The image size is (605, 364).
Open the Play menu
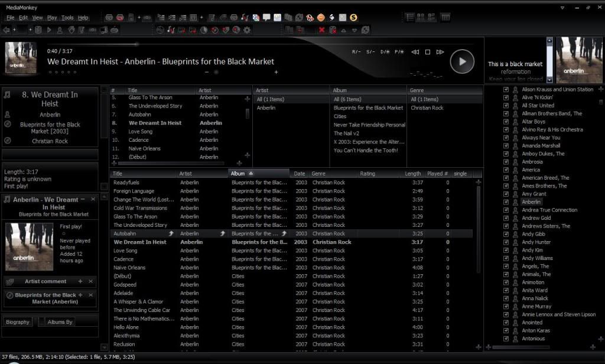tap(52, 18)
